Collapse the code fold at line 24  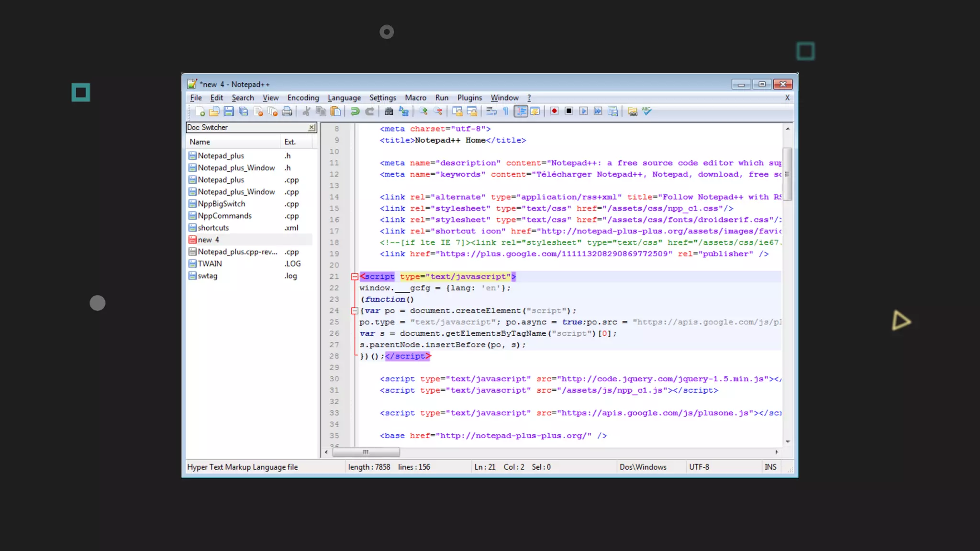(355, 311)
